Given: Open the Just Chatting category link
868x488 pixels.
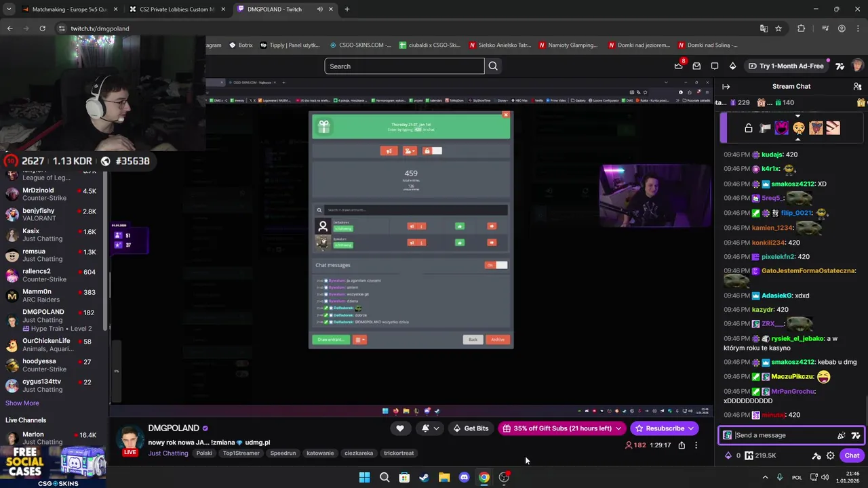Looking at the screenshot, I should tap(168, 453).
